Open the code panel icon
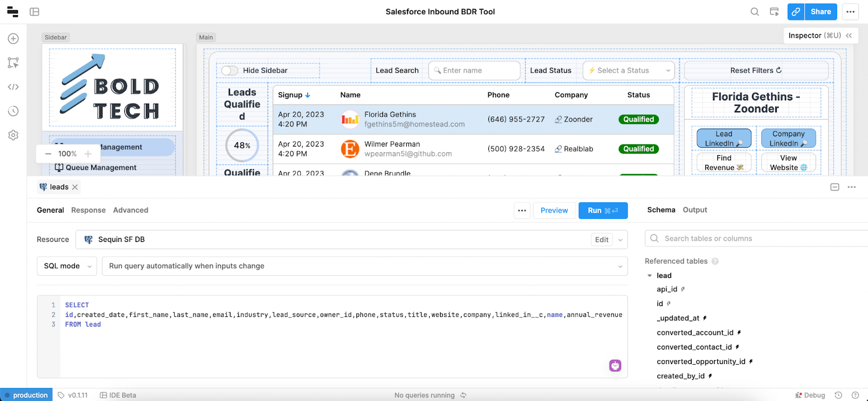 click(x=14, y=87)
